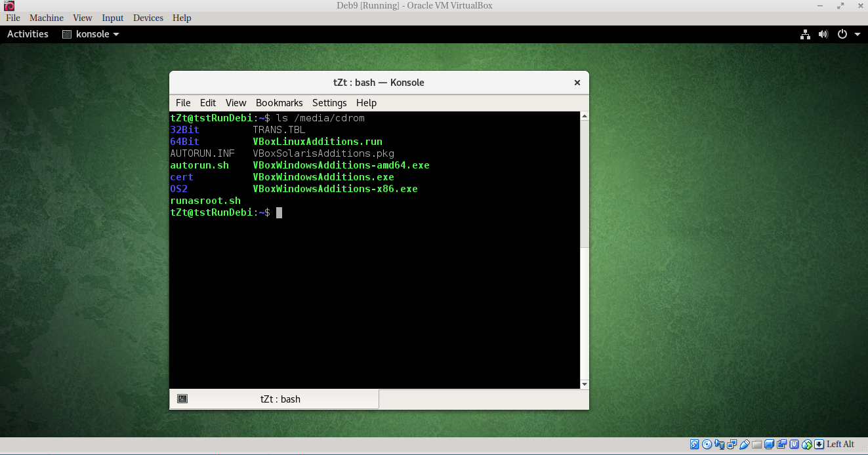Click the terminal scrollbar down arrow
This screenshot has height=455, width=868.
[584, 384]
